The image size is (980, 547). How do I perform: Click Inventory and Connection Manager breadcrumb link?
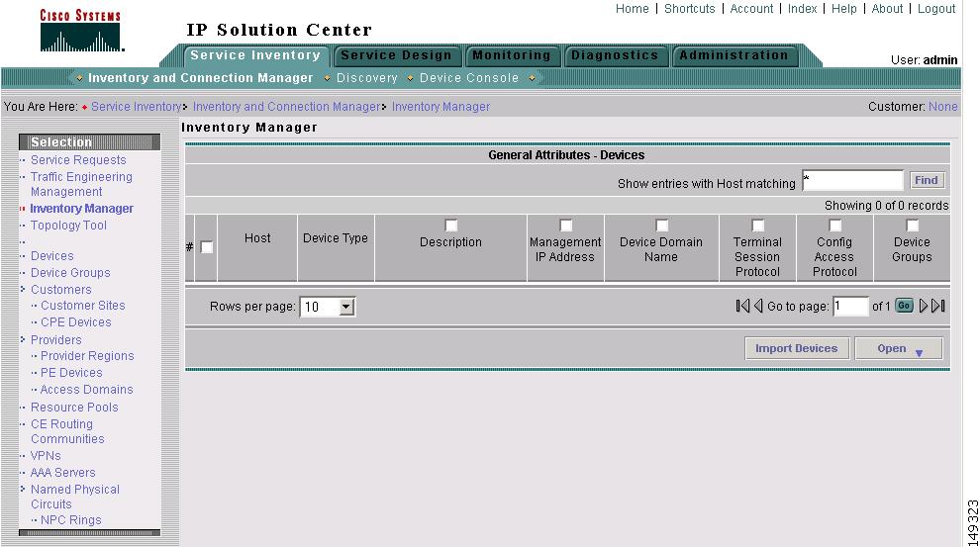click(x=286, y=107)
